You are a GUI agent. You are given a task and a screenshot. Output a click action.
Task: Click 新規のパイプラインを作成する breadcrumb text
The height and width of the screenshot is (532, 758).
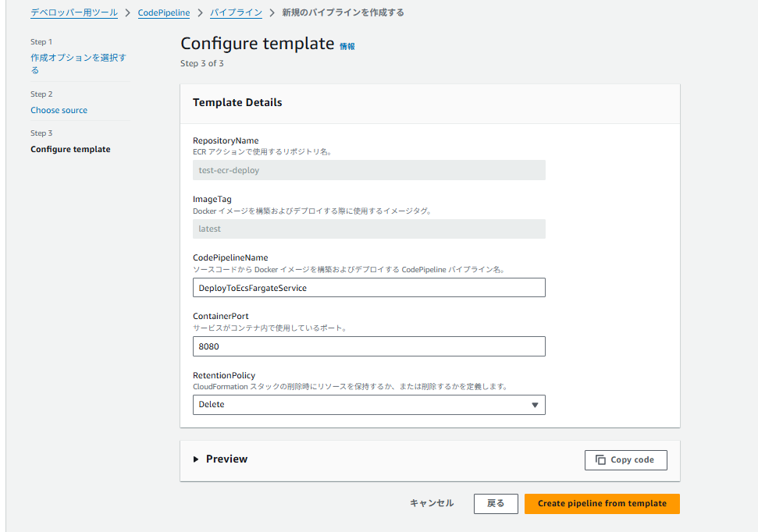(343, 12)
